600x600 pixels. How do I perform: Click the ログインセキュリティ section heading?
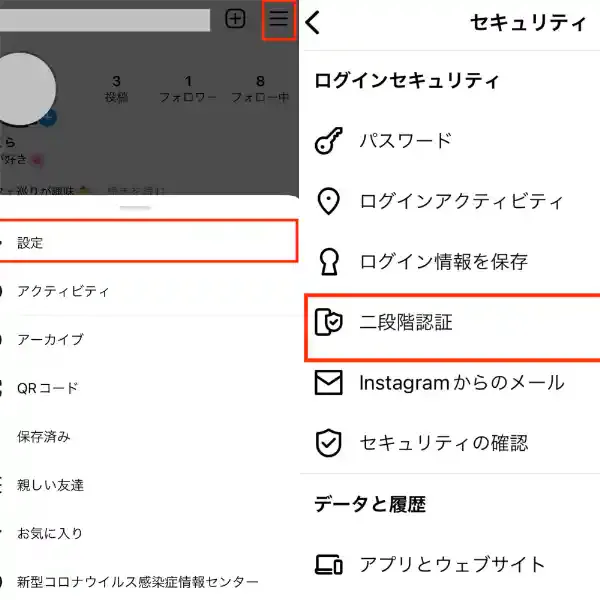point(407,80)
